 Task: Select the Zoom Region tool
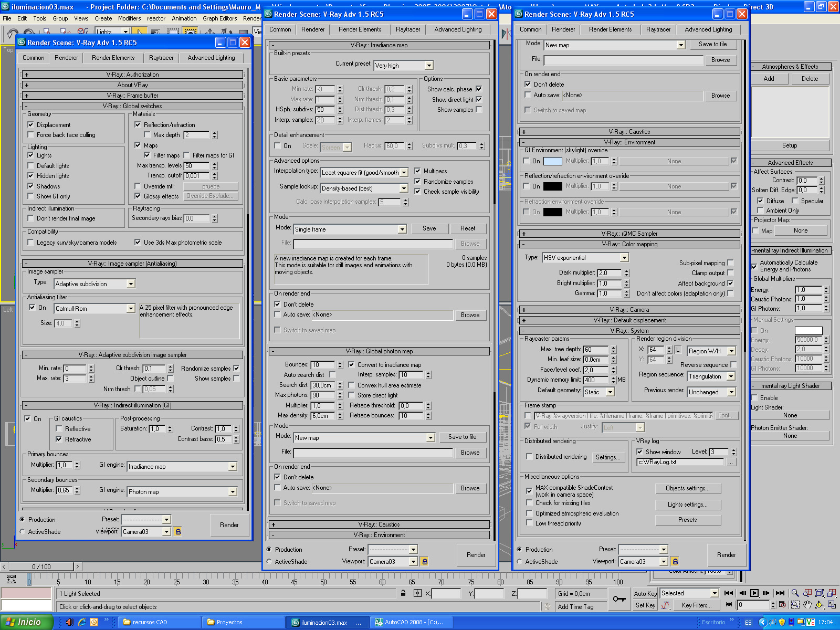(x=795, y=605)
